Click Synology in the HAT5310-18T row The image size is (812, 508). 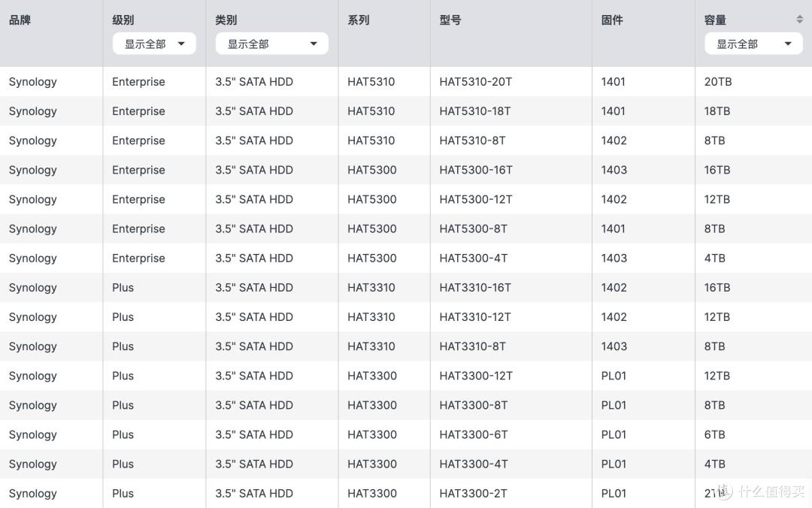[x=32, y=111]
